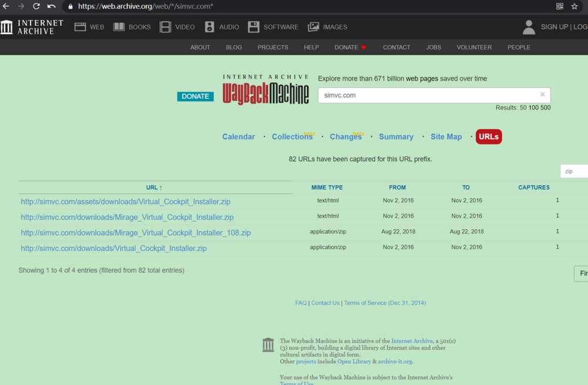The width and height of the screenshot is (588, 385).
Task: Click 'Showing 1 to 4 of 4 entries' text
Action: (101, 270)
